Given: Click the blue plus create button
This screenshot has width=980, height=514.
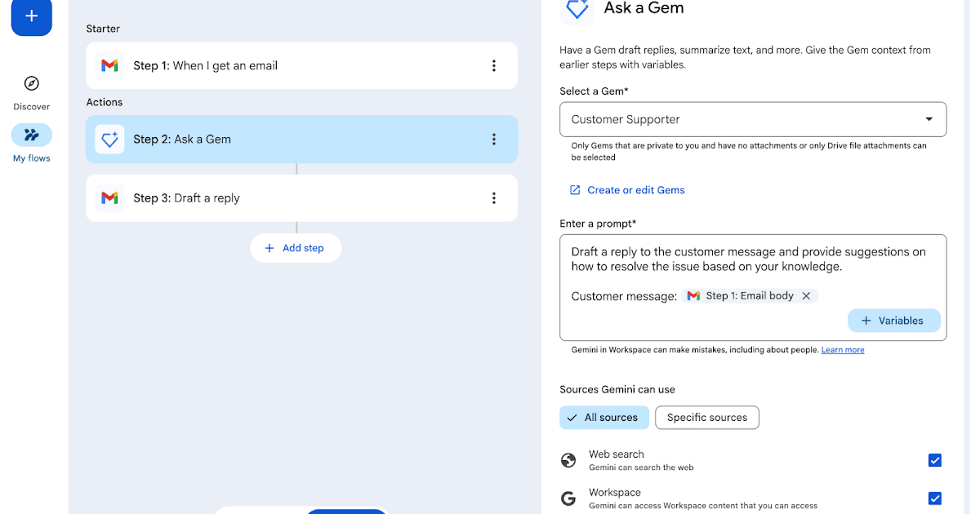Looking at the screenshot, I should coord(31,16).
